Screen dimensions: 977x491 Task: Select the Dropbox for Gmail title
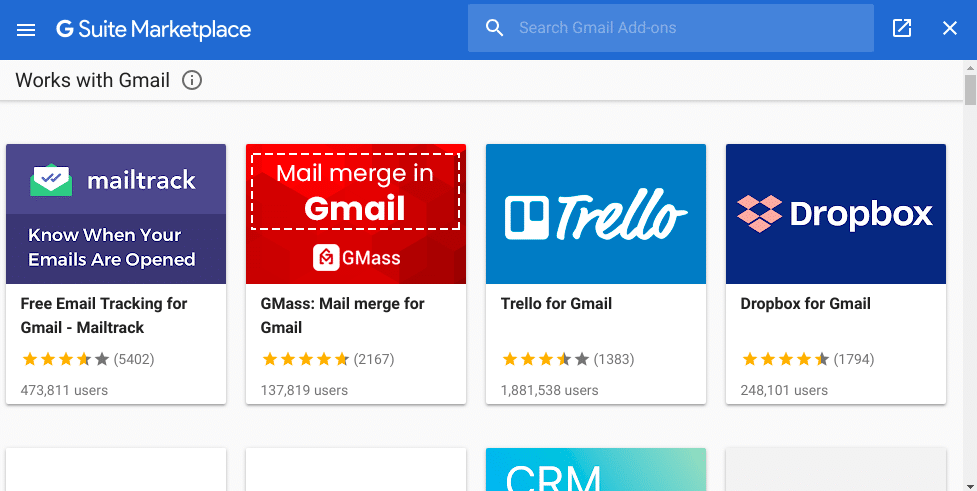point(805,303)
